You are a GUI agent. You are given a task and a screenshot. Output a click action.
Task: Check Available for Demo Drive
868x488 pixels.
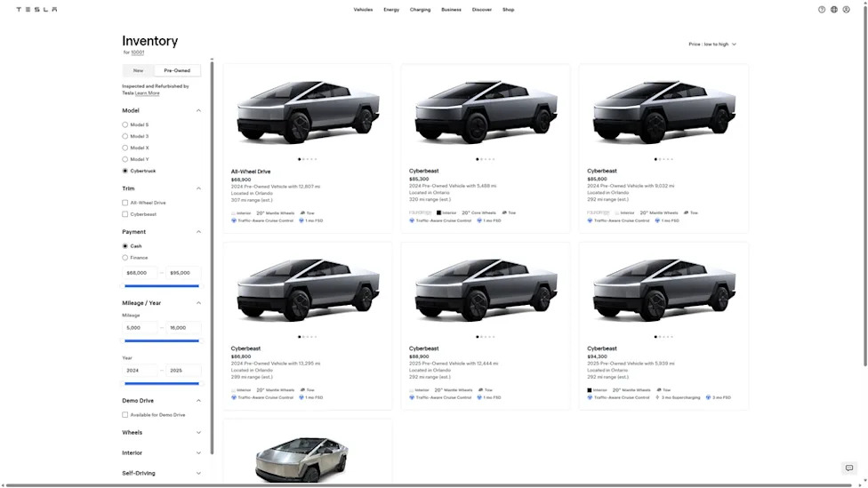(x=125, y=415)
